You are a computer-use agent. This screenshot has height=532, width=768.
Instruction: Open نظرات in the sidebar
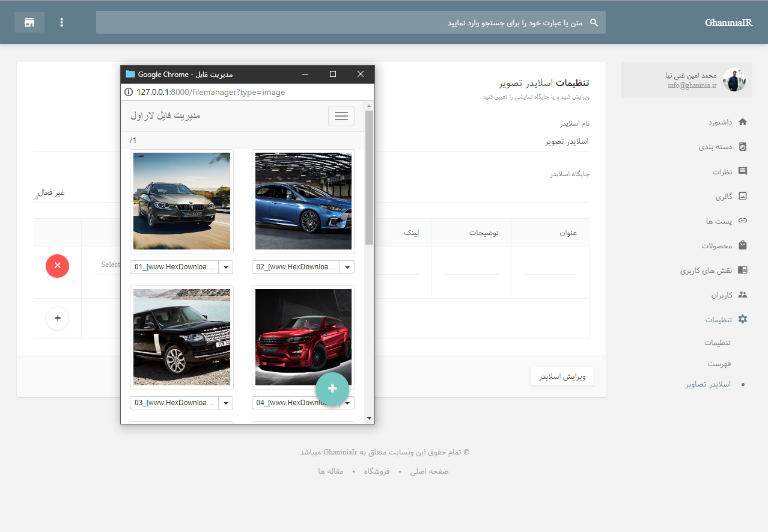coord(722,171)
